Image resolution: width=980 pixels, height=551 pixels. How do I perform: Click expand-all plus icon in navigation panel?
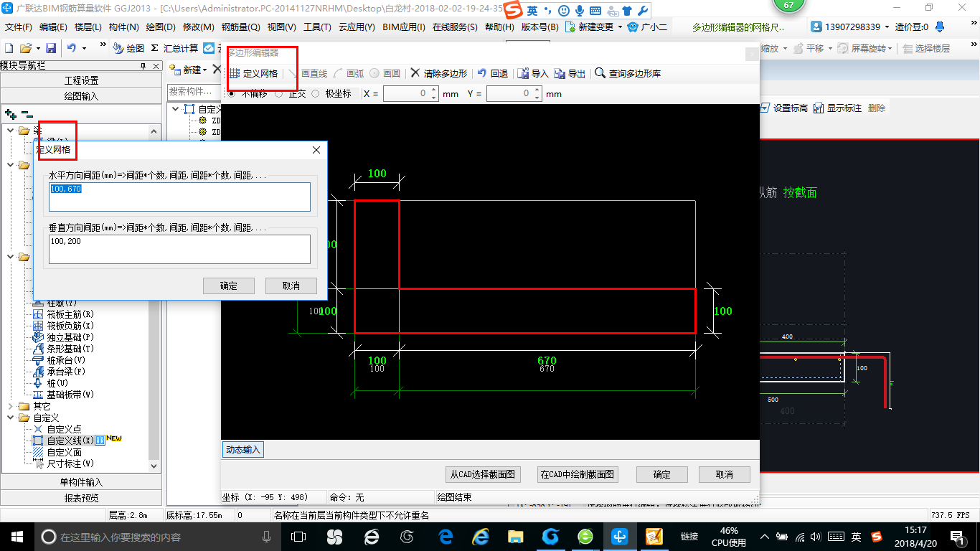[x=10, y=113]
